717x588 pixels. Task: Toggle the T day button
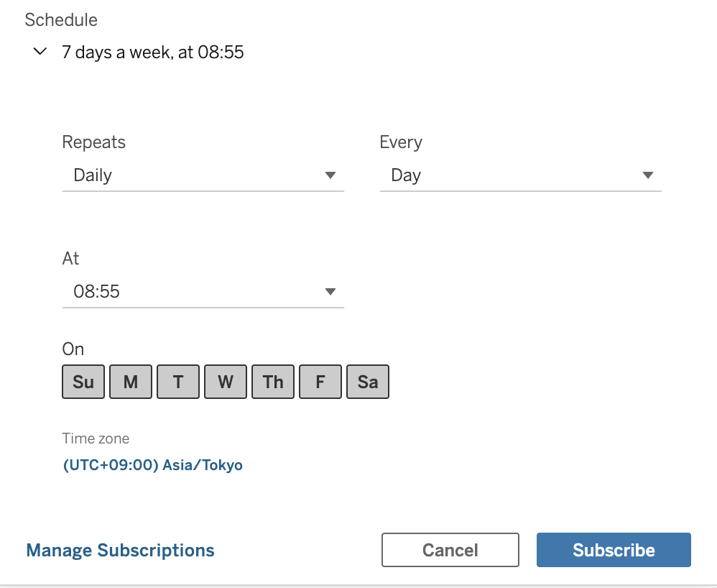click(x=178, y=382)
